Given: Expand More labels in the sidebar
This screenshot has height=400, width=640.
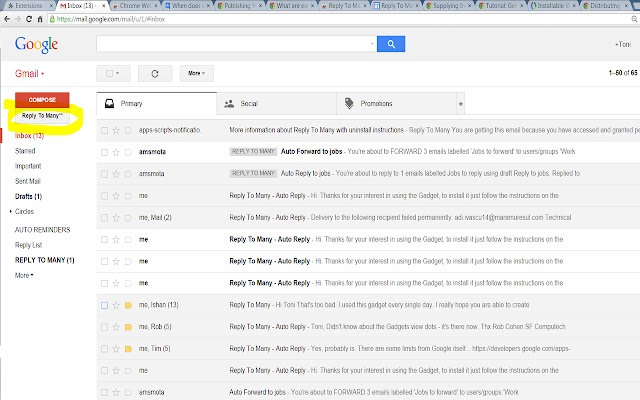Looking at the screenshot, I should (x=24, y=276).
